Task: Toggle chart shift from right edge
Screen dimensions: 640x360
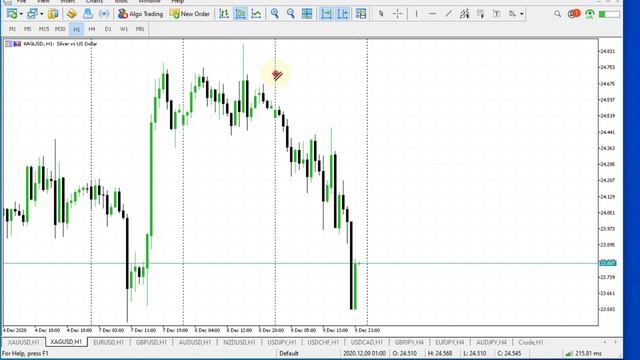Action: coord(343,14)
